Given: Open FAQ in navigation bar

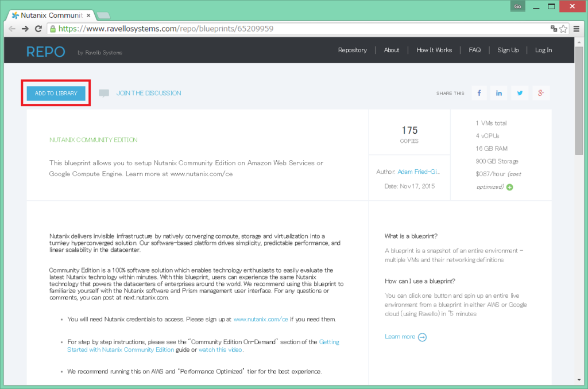Looking at the screenshot, I should point(475,50).
